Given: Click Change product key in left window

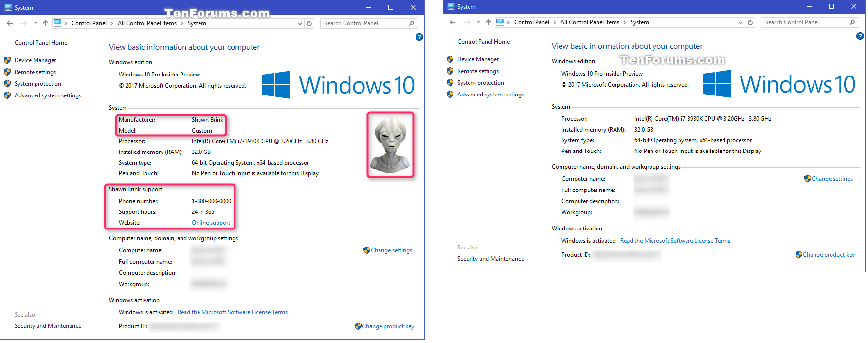Looking at the screenshot, I should pyautogui.click(x=388, y=326).
